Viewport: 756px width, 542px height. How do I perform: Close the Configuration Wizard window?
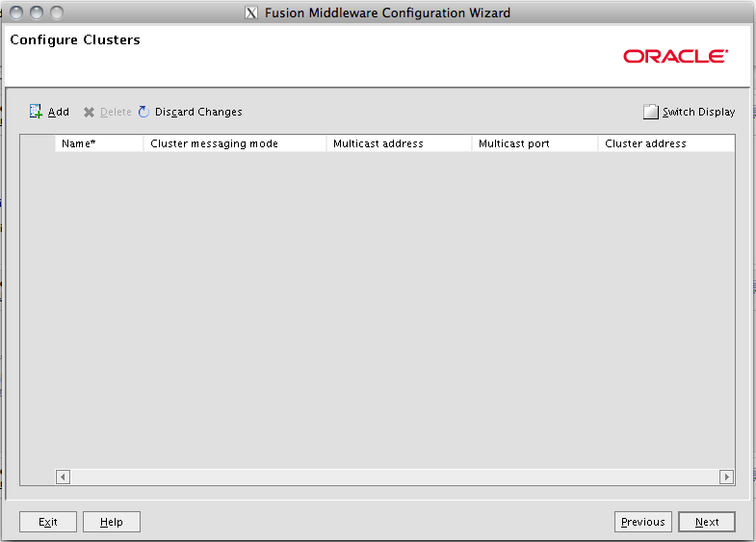[x=16, y=13]
